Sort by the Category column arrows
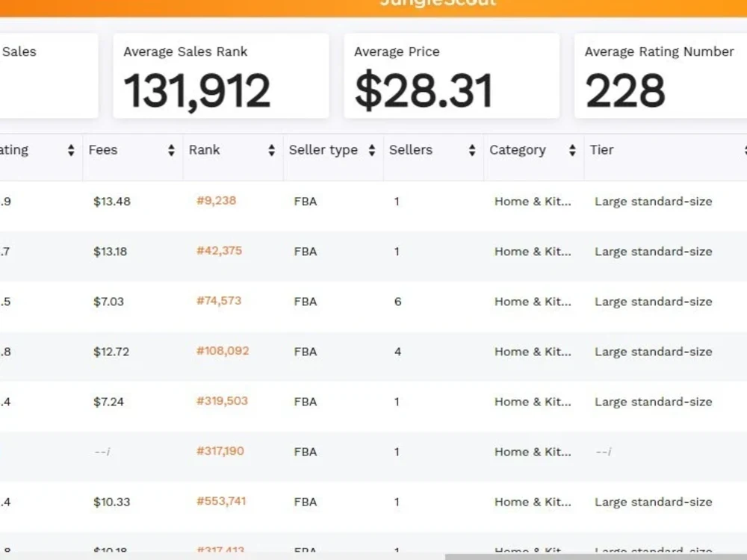The width and height of the screenshot is (747, 560). pyautogui.click(x=573, y=151)
